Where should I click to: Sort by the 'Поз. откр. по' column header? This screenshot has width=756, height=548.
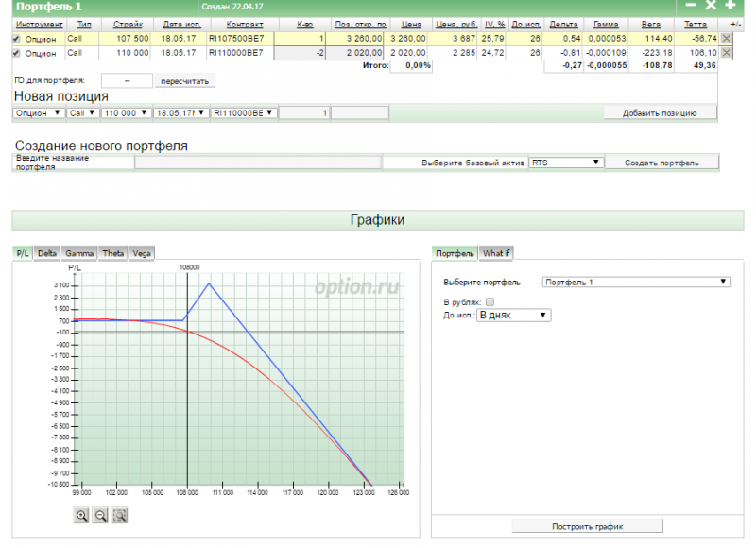tap(361, 25)
